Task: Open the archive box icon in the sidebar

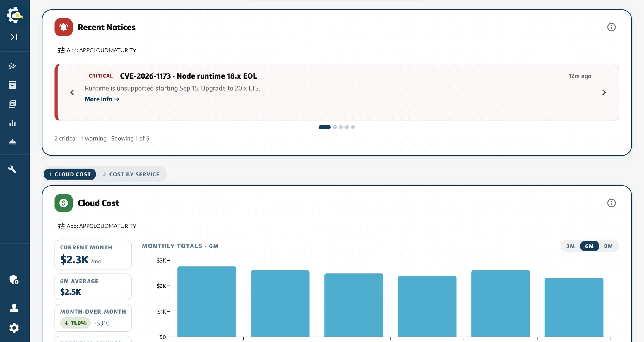Action: click(13, 85)
